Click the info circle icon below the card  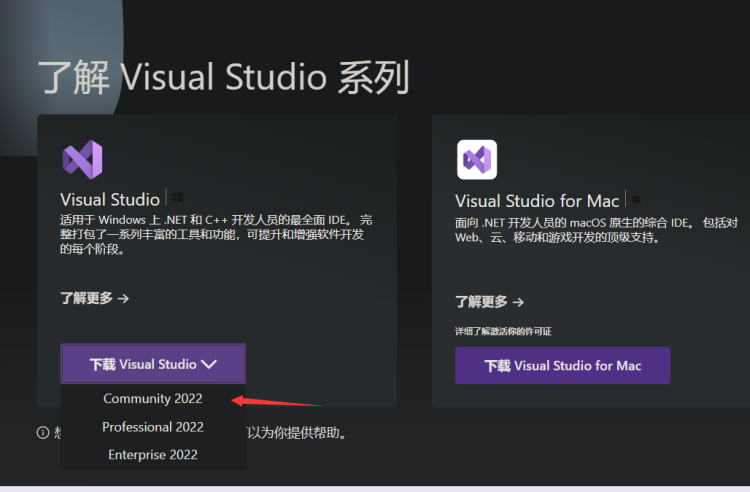point(43,433)
